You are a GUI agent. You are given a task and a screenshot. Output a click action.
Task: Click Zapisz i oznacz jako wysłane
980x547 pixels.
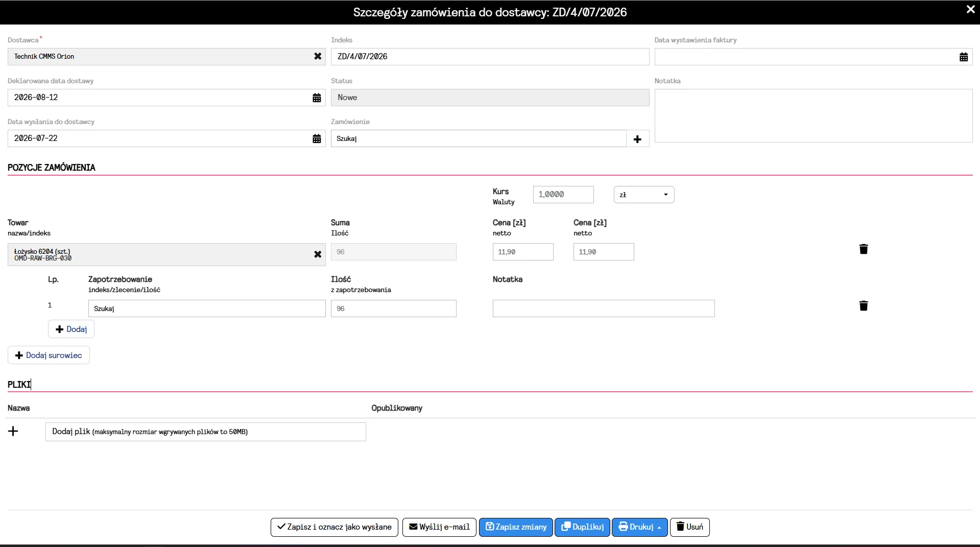[x=334, y=527]
